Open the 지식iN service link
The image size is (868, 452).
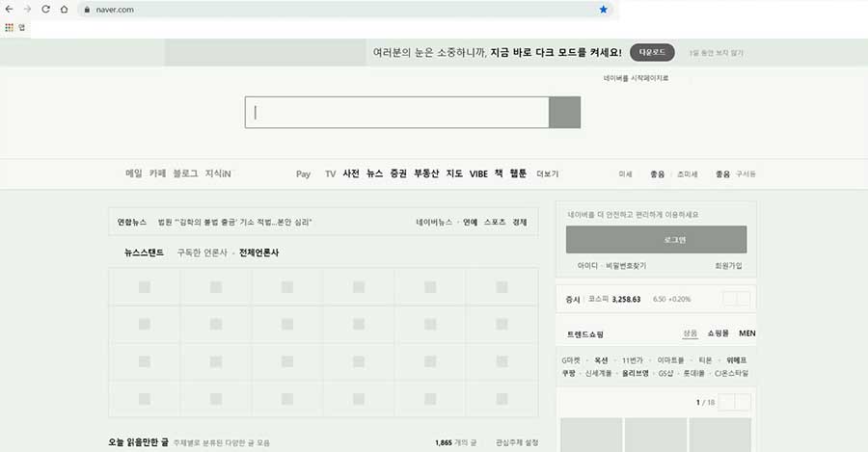click(x=218, y=173)
